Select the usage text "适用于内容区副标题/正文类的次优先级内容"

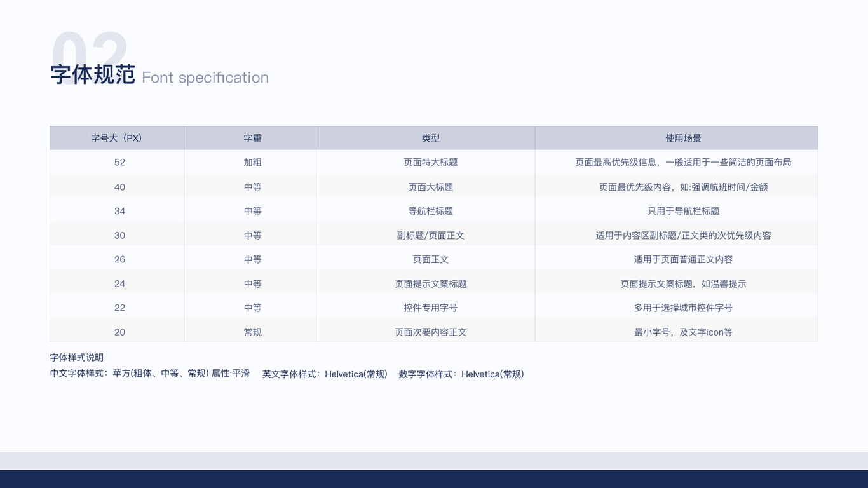pyautogui.click(x=684, y=235)
